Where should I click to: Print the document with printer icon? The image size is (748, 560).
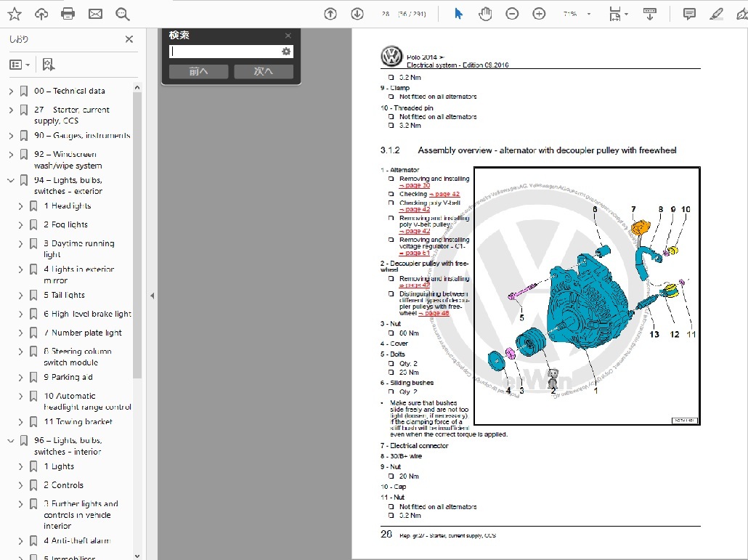coord(68,15)
